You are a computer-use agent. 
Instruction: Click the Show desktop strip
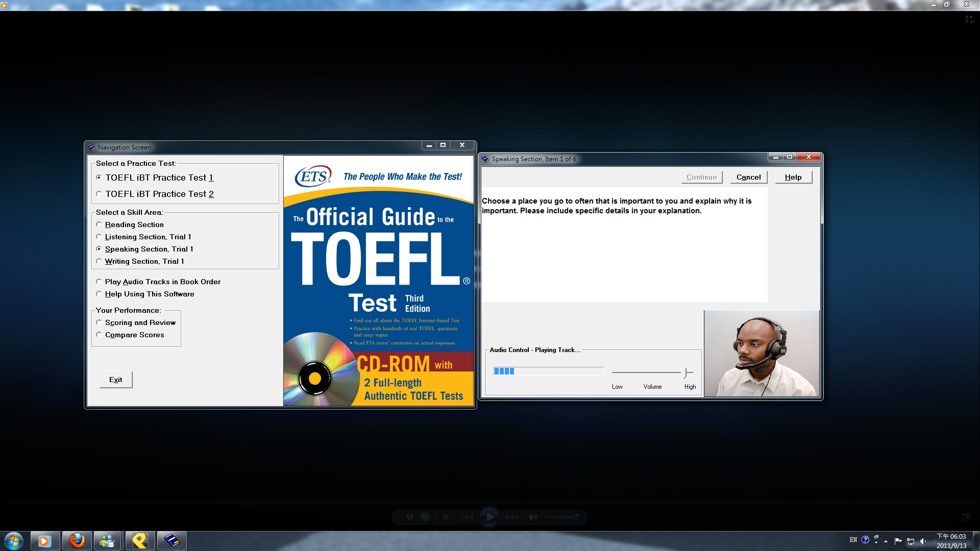(976, 541)
